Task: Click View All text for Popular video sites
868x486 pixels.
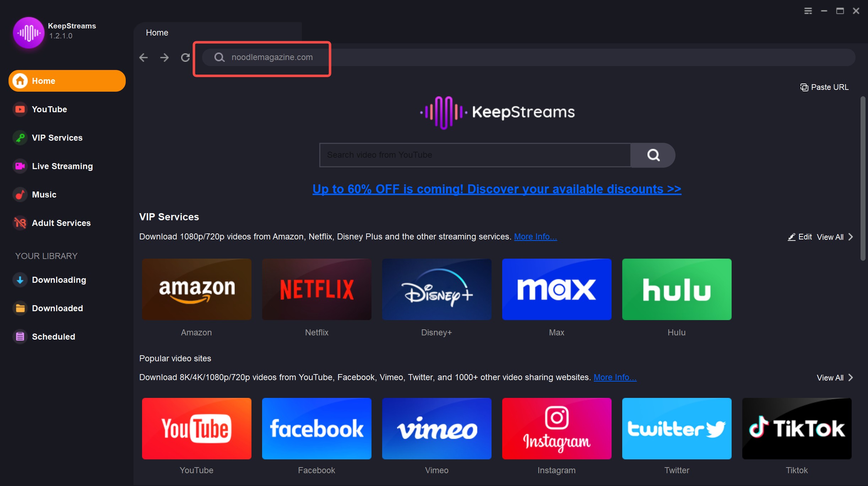Action: point(830,377)
